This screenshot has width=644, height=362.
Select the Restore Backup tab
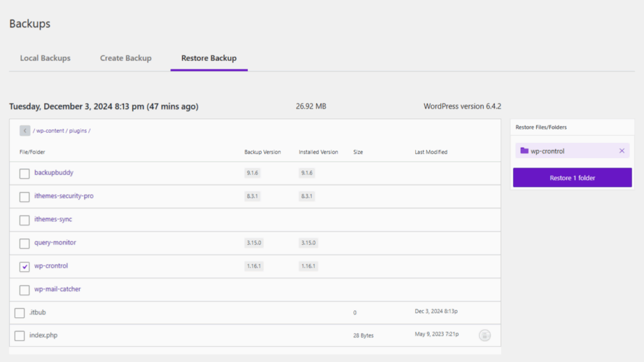pos(209,58)
